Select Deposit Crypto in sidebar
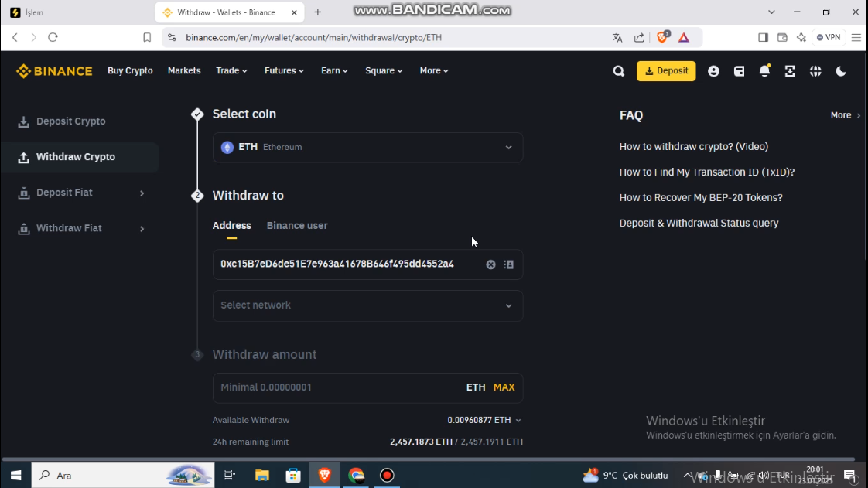Image resolution: width=868 pixels, height=488 pixels. coord(70,121)
